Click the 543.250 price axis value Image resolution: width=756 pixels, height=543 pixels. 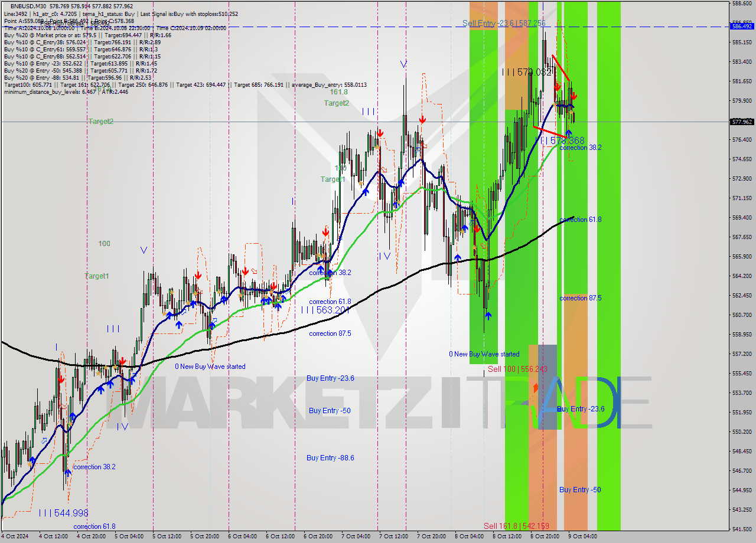[742, 509]
